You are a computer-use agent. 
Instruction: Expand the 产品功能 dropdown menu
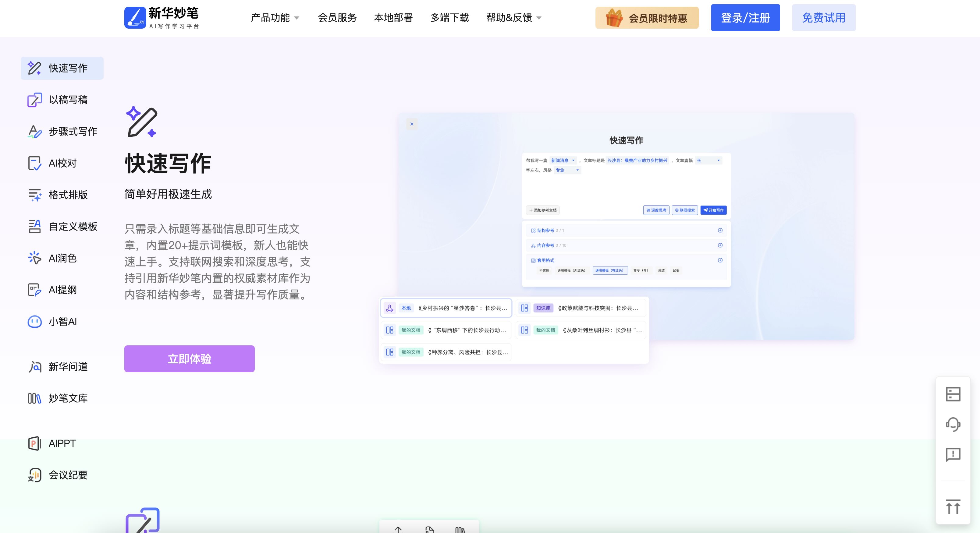(275, 18)
